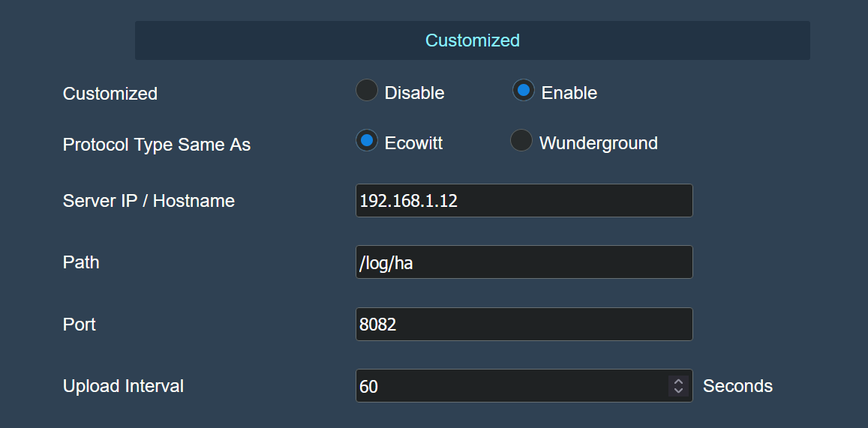
Task: Click the Customized section header bar
Action: click(x=472, y=40)
